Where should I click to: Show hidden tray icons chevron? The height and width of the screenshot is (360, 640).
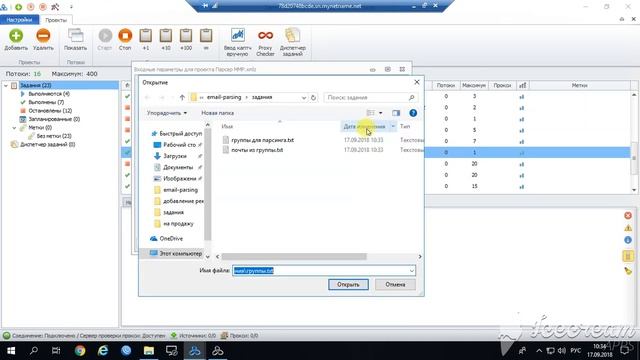[x=539, y=351]
